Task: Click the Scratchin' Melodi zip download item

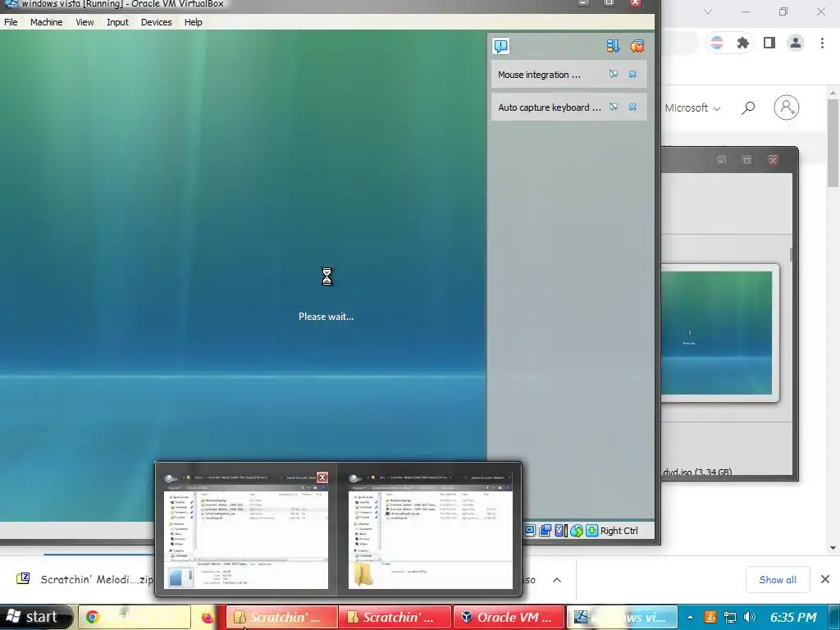Action: [85, 579]
